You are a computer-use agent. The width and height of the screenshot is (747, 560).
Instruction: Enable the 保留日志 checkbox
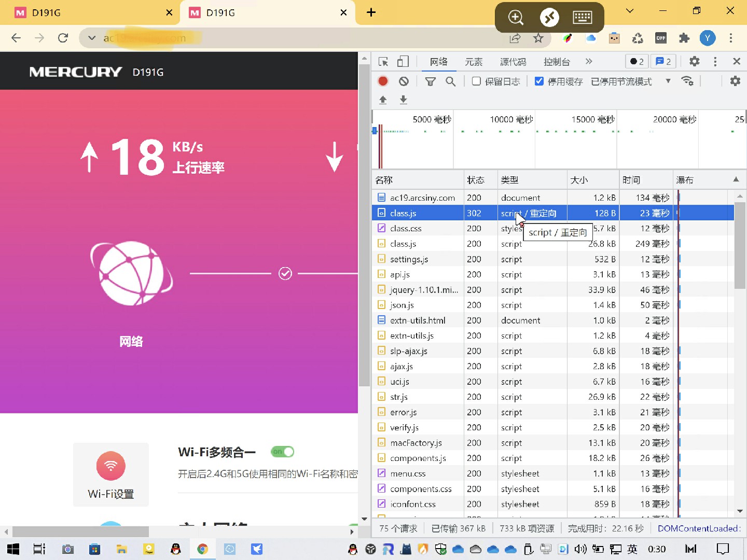point(476,81)
